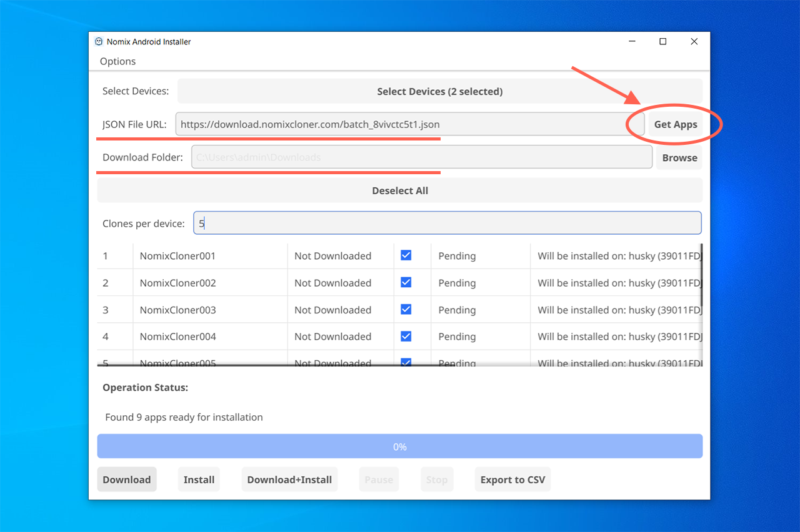Click the 'Download Folder:' label
This screenshot has height=532, width=800.
[142, 157]
